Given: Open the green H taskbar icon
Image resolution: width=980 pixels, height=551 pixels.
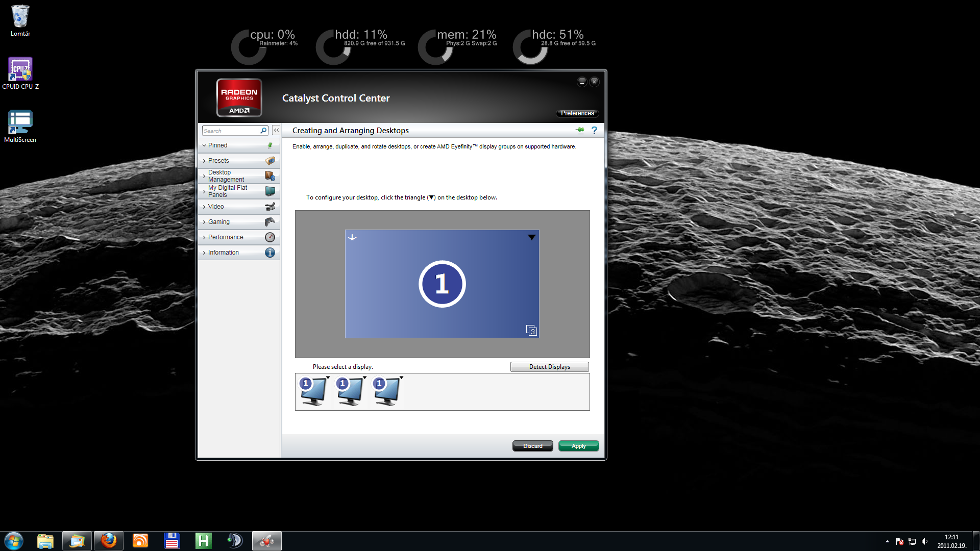Looking at the screenshot, I should pyautogui.click(x=204, y=541).
